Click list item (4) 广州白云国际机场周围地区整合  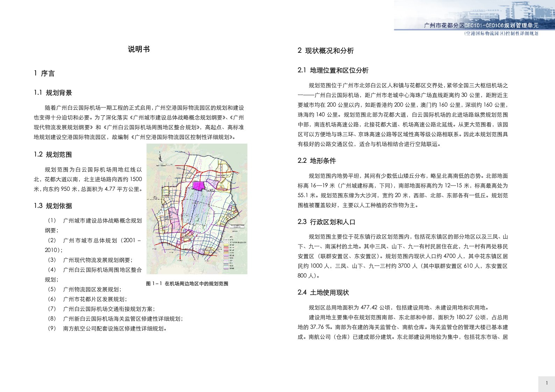(x=93, y=275)
